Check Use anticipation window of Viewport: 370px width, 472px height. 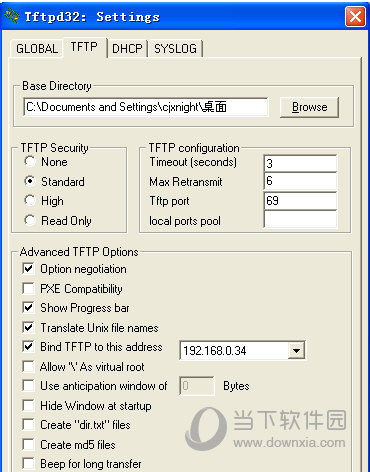28,386
